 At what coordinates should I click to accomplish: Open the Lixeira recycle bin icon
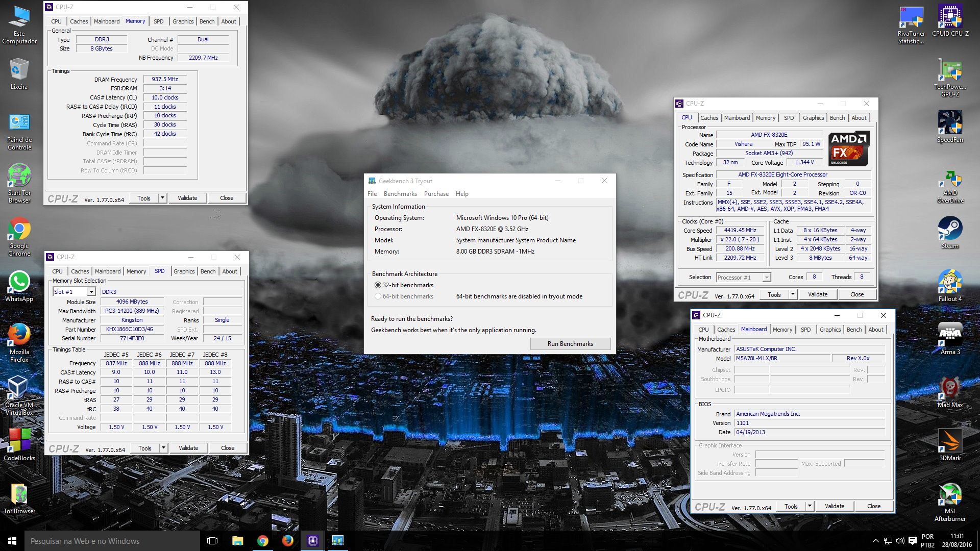tap(19, 74)
